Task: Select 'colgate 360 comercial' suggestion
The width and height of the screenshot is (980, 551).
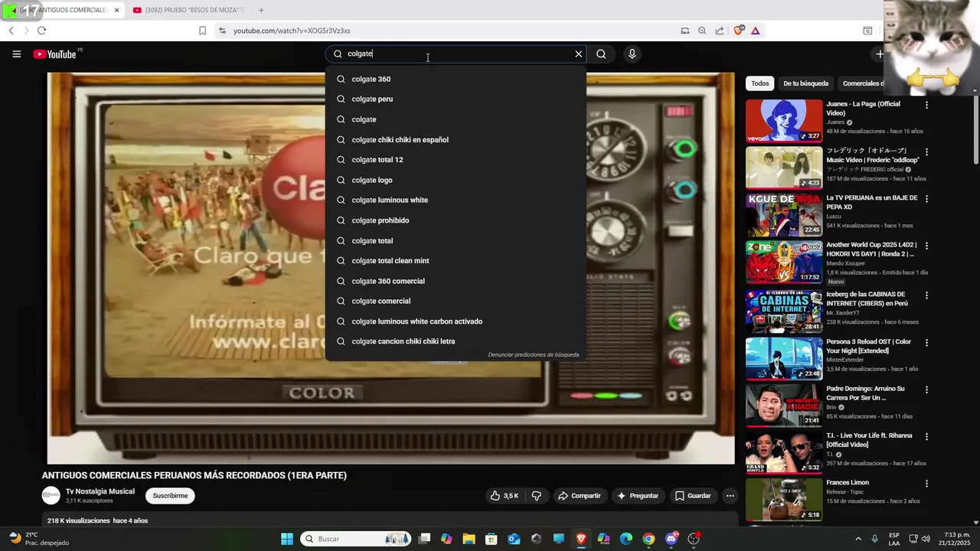Action: click(456, 281)
